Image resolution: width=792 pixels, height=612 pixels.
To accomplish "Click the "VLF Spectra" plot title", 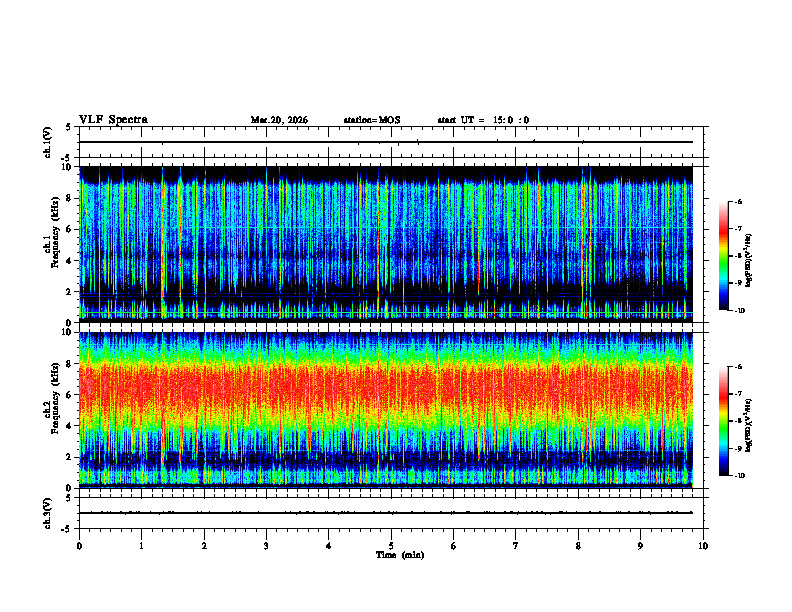I will coord(113,120).
